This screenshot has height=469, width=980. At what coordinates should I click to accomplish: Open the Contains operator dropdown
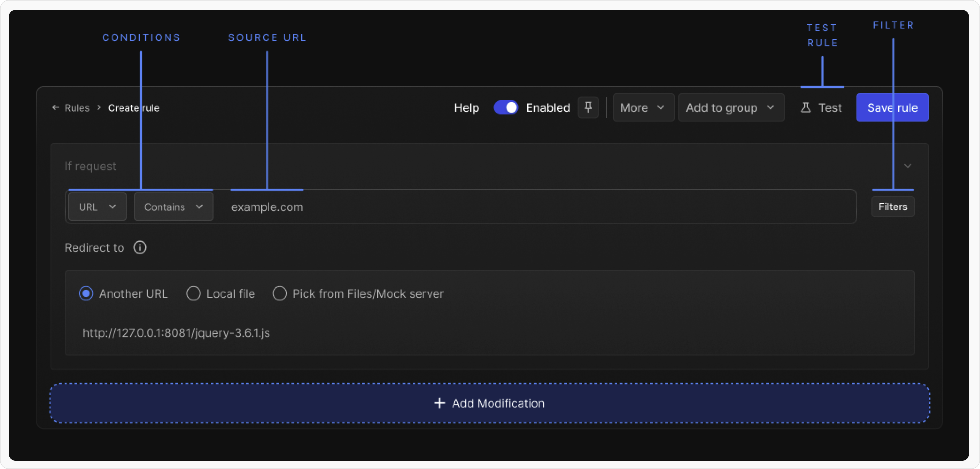pyautogui.click(x=173, y=207)
